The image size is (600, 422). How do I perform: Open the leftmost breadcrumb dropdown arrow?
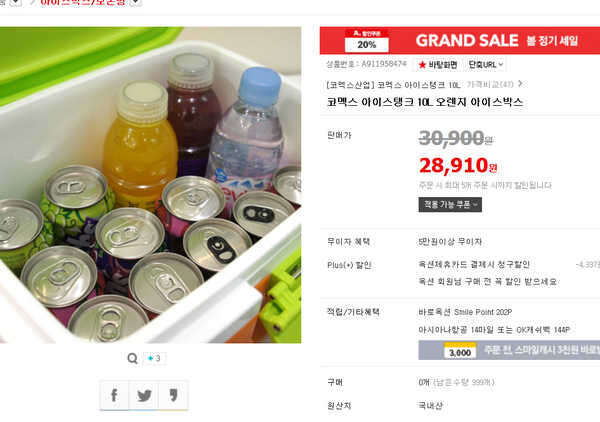pos(15,2)
